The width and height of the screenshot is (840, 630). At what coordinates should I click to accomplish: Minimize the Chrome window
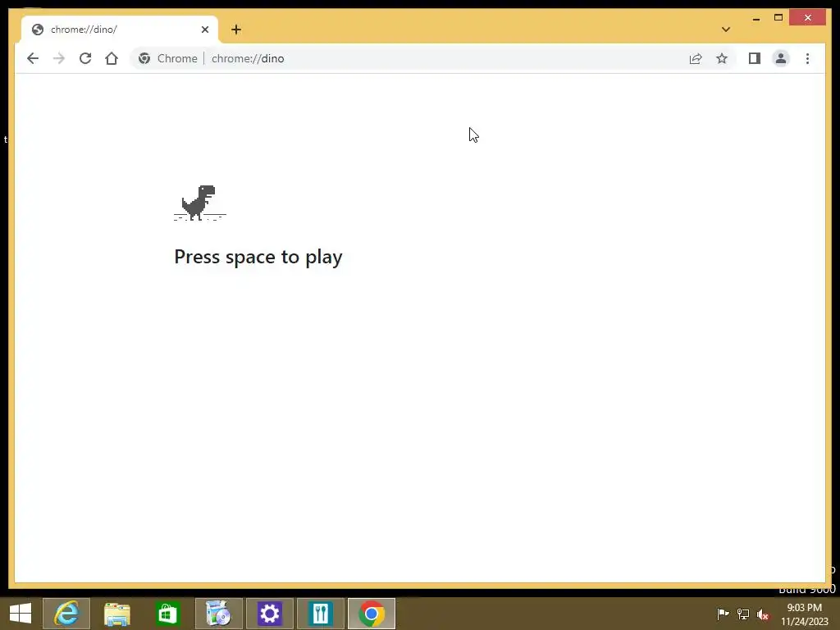point(756,18)
